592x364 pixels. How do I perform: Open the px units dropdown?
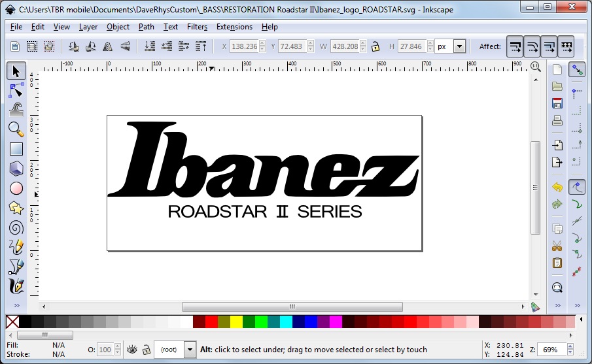[459, 46]
